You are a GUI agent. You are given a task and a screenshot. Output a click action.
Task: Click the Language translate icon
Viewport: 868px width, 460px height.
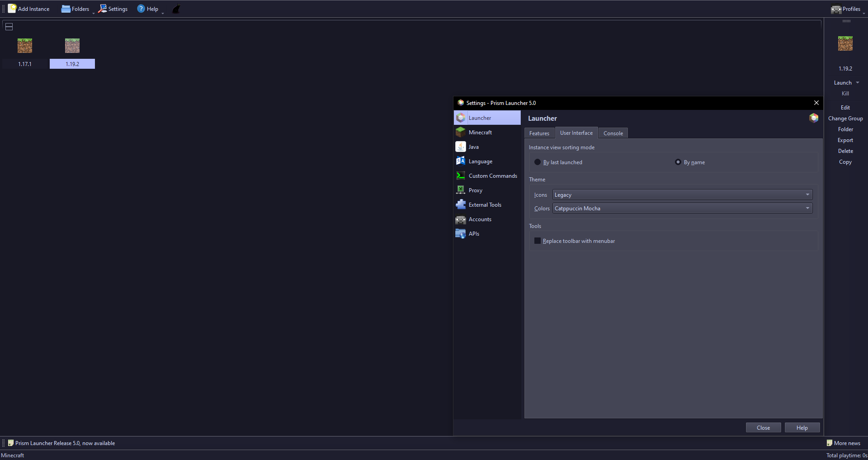(x=461, y=161)
